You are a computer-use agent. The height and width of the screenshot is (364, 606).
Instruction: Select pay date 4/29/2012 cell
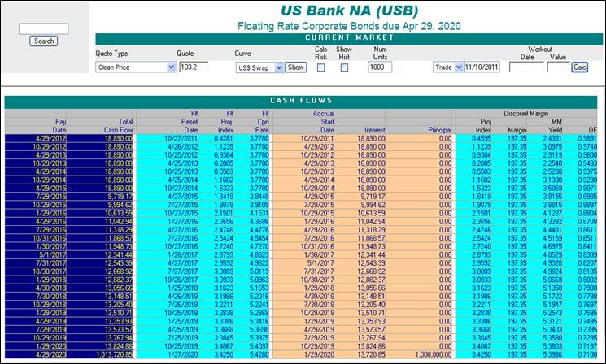(36, 138)
